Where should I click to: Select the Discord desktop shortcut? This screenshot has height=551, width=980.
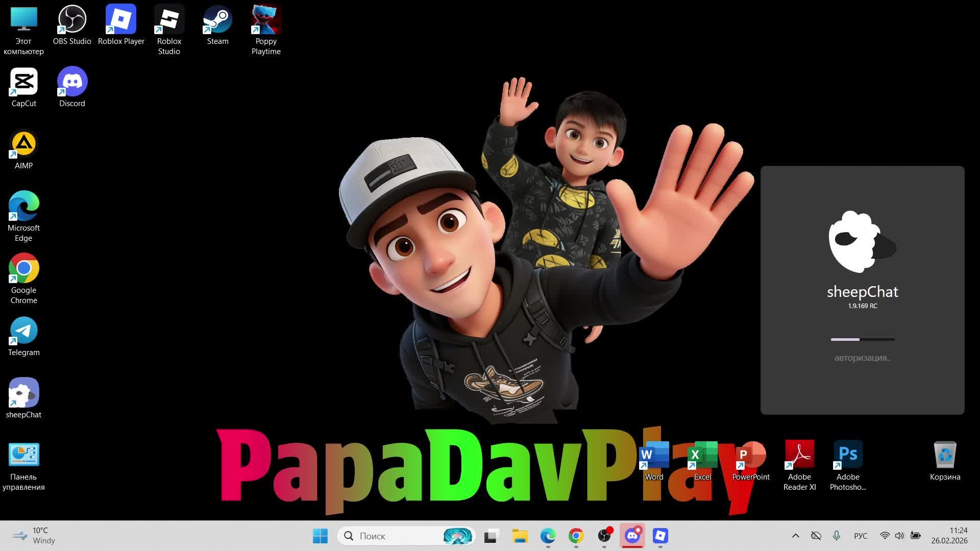tap(72, 83)
